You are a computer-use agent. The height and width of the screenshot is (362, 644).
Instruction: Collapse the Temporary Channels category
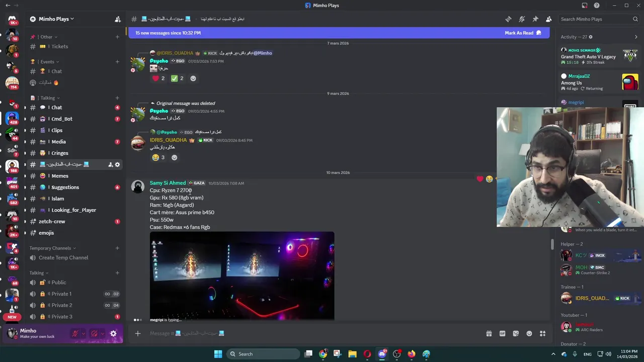pyautogui.click(x=53, y=248)
